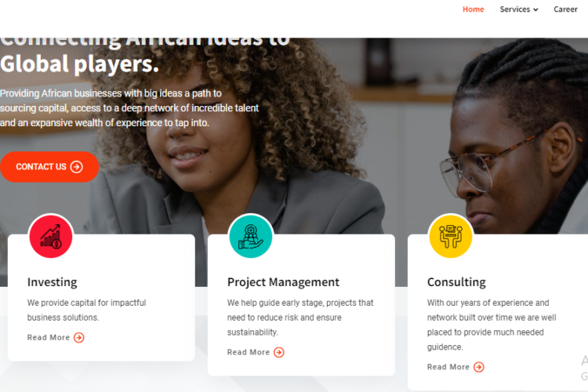The height and width of the screenshot is (392, 588).
Task: Click the arrow icon beside Project Management Read More
Action: pos(278,352)
